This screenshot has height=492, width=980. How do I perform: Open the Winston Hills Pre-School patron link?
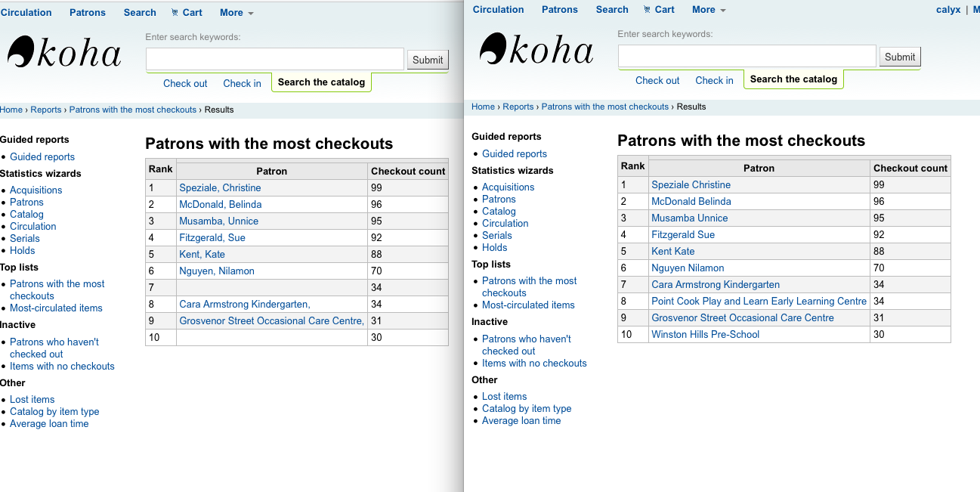click(705, 335)
